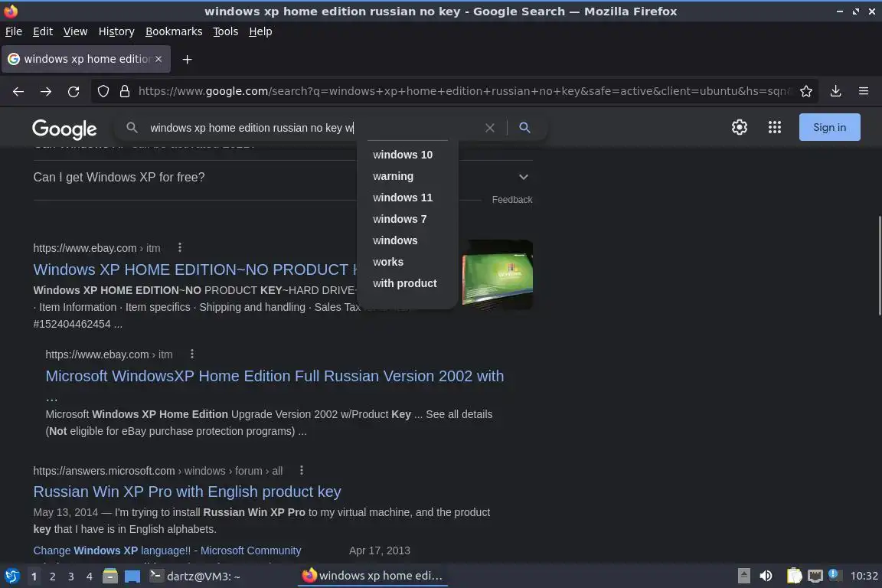
Task: Open the File menu
Action: click(x=14, y=31)
